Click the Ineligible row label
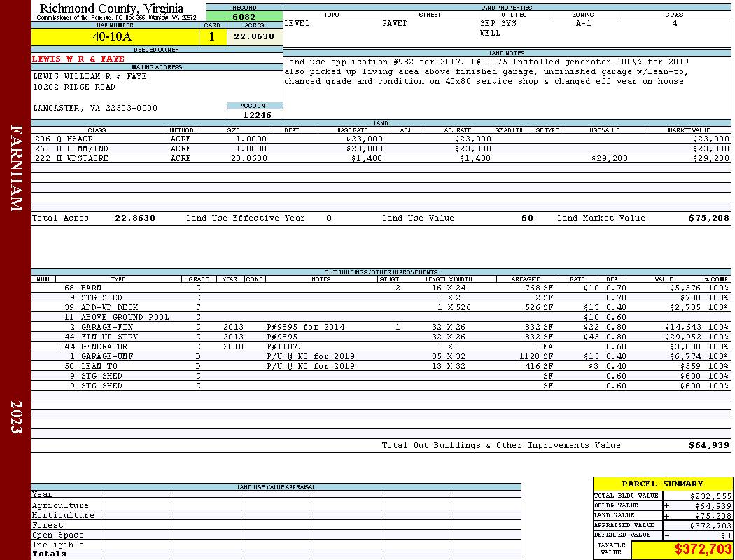This screenshot has height=560, width=735. (x=57, y=545)
